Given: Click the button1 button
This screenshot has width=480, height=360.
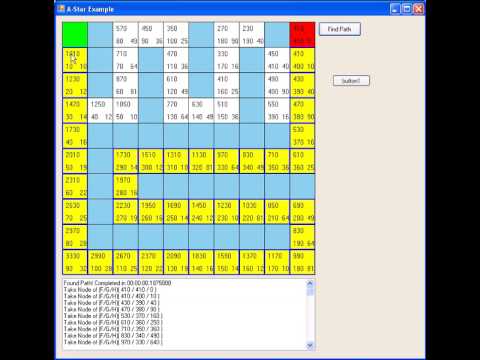Looking at the screenshot, I should [x=351, y=81].
